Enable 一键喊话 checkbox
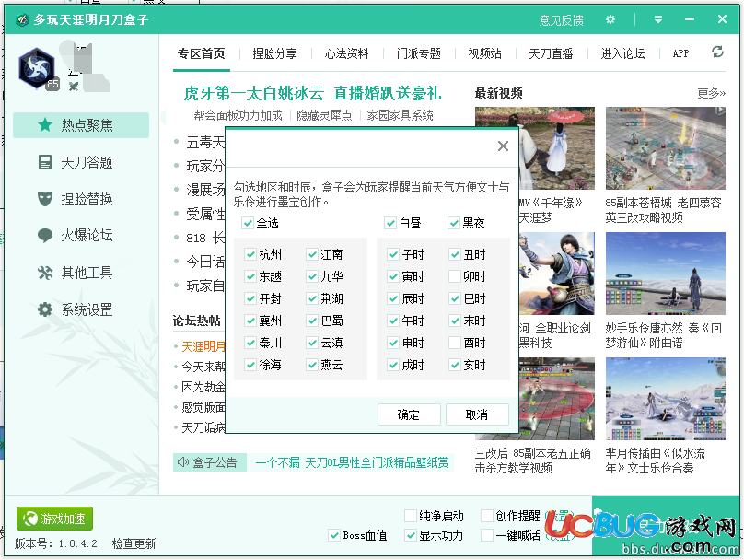Image resolution: width=744 pixels, height=560 pixels. [x=487, y=535]
